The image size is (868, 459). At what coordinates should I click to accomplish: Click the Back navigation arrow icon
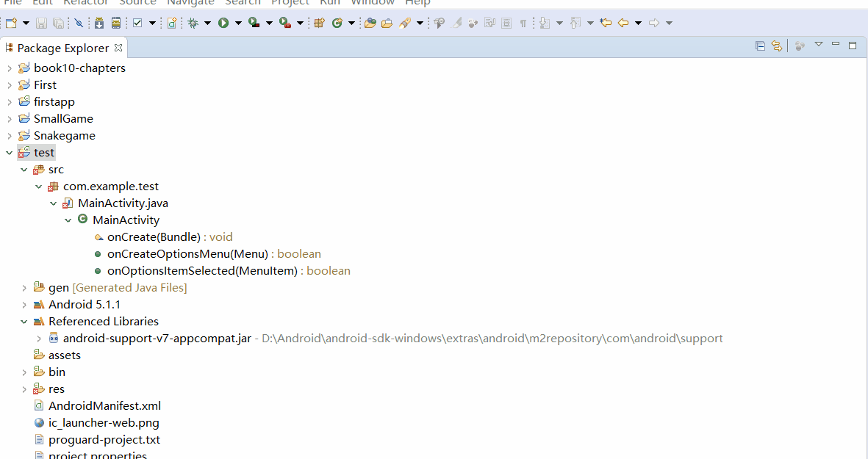pos(623,24)
